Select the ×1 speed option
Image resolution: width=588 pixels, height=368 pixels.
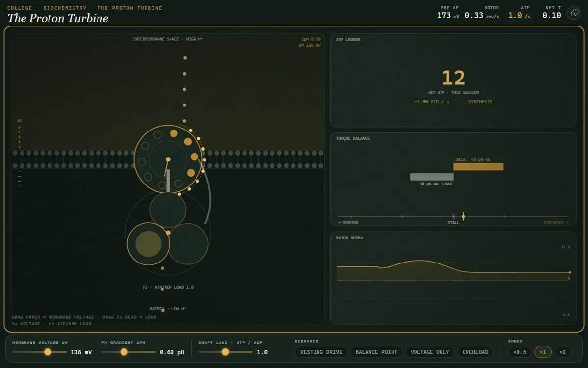[543, 352]
